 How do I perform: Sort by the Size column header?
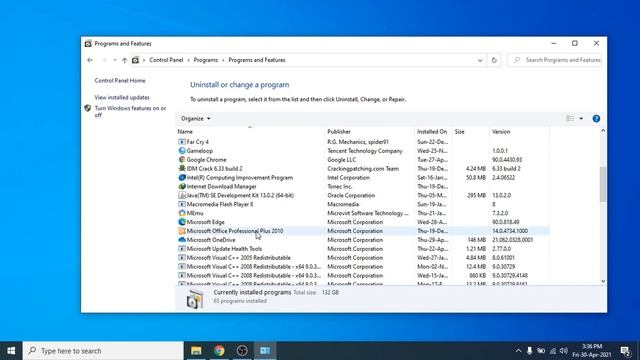470,132
